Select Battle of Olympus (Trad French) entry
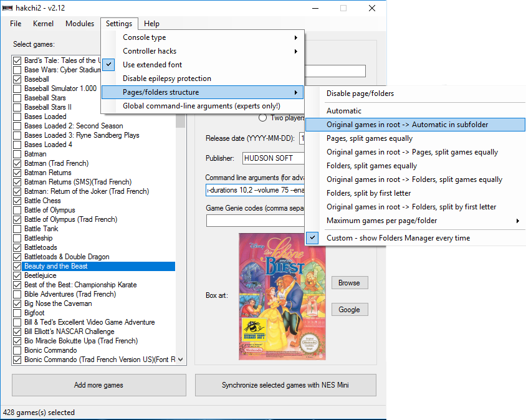The width and height of the screenshot is (526, 420). click(x=71, y=219)
